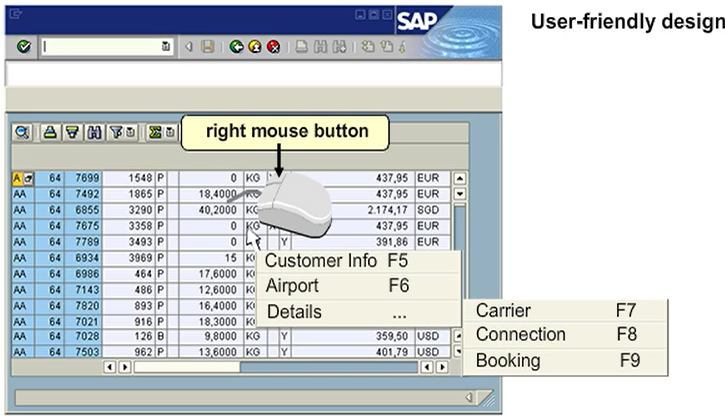The width and height of the screenshot is (725, 419).
Task: Click the Save diskette icon
Action: tap(207, 47)
